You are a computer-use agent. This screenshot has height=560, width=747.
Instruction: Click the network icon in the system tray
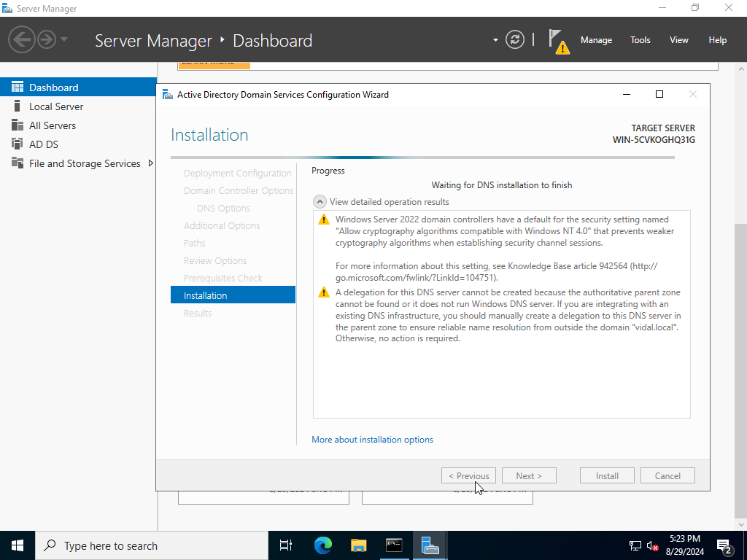point(635,545)
